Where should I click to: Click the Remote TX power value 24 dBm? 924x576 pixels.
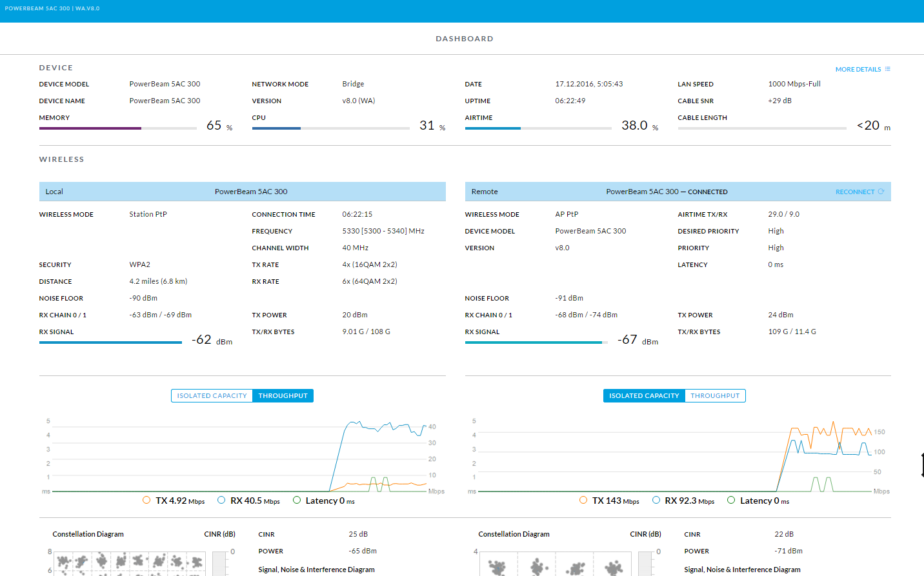pos(781,315)
